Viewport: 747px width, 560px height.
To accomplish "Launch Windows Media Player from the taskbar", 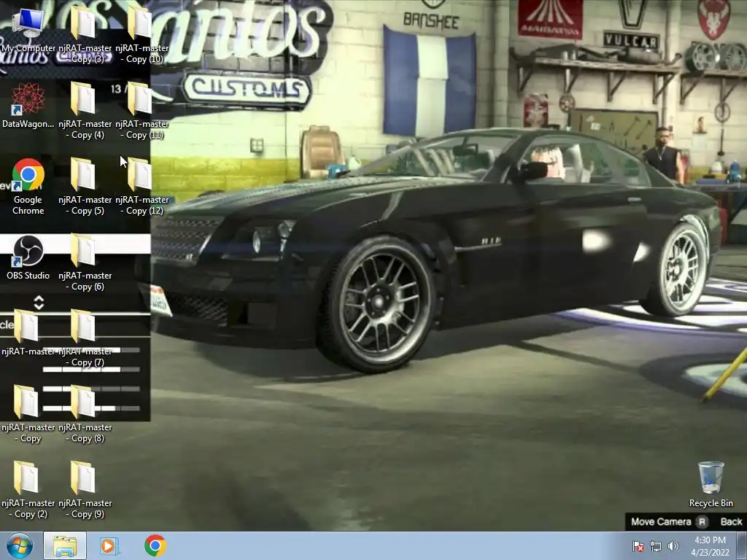I will [x=109, y=545].
